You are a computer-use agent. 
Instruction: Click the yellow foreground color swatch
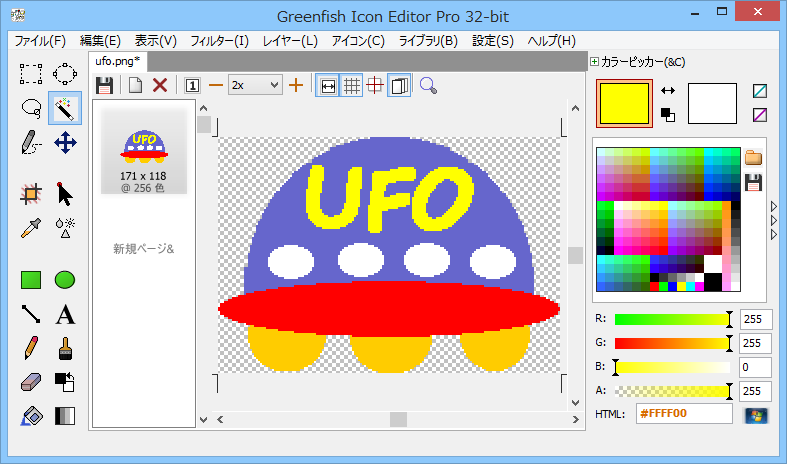[x=624, y=104]
